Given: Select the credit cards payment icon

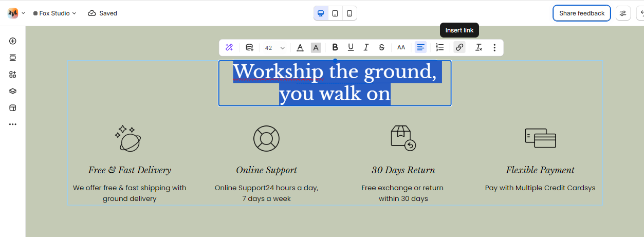Looking at the screenshot, I should coord(540,138).
